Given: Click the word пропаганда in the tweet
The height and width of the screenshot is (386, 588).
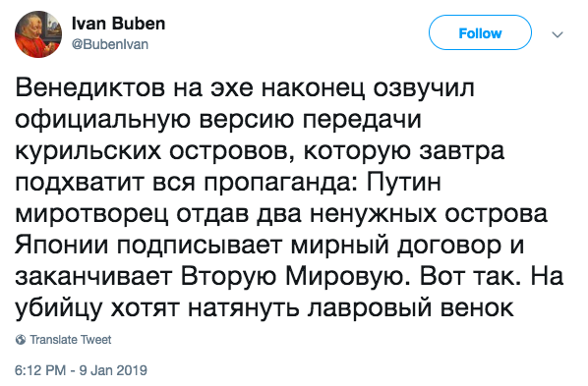Looking at the screenshot, I should tap(281, 184).
